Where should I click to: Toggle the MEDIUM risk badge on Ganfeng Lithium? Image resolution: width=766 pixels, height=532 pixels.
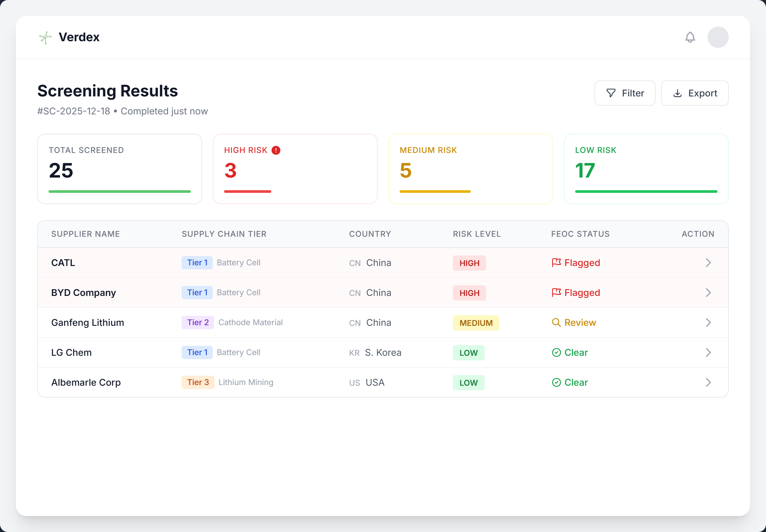pyautogui.click(x=476, y=323)
